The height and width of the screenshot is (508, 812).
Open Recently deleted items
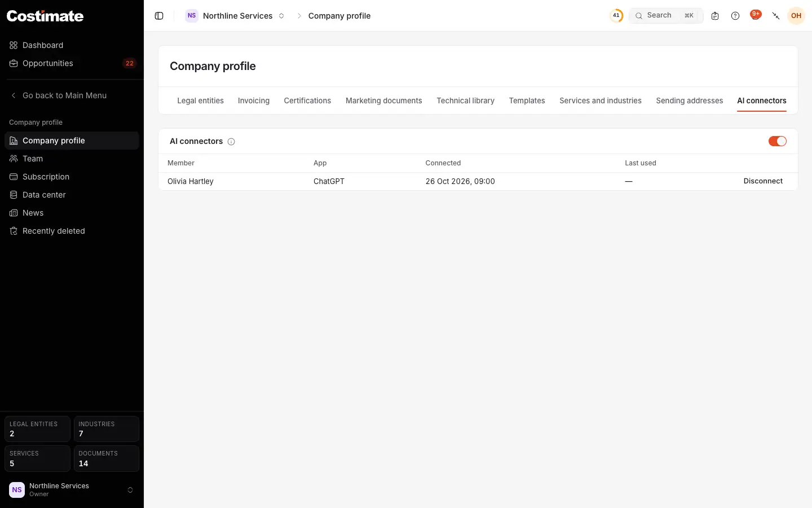pos(72,231)
